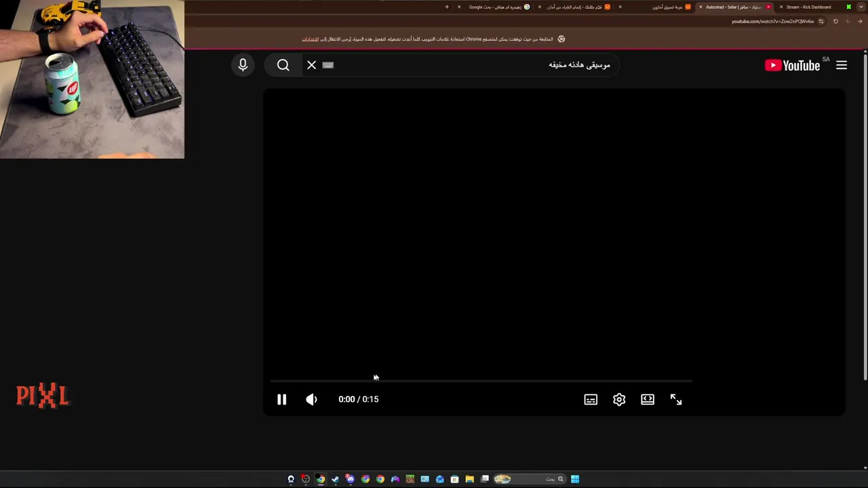This screenshot has height=488, width=868.
Task: Go back one page
Action: pos(861,21)
